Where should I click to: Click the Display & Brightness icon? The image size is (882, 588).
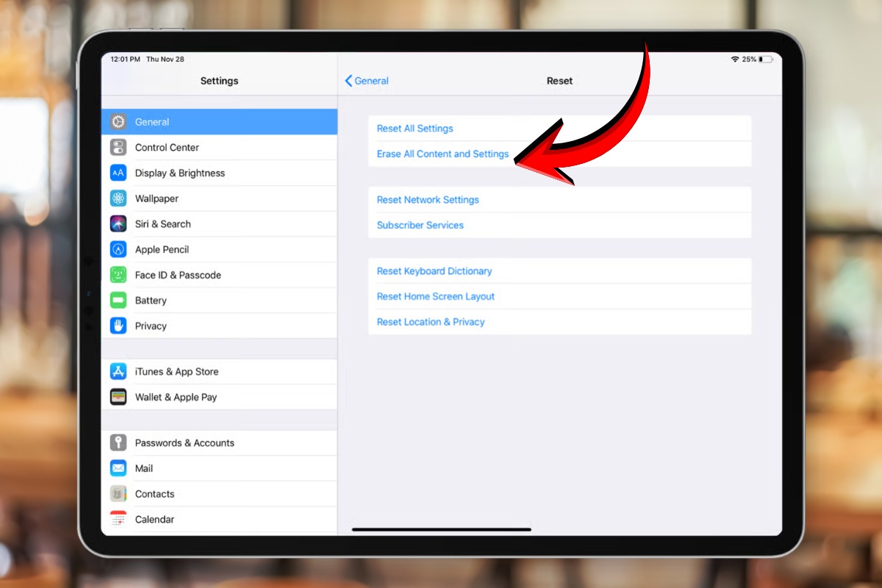(x=119, y=173)
